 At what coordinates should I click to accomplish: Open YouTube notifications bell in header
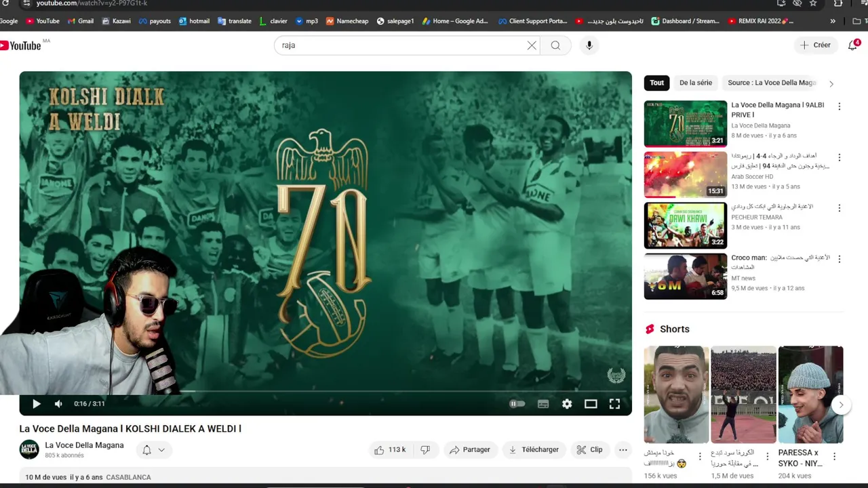(853, 45)
